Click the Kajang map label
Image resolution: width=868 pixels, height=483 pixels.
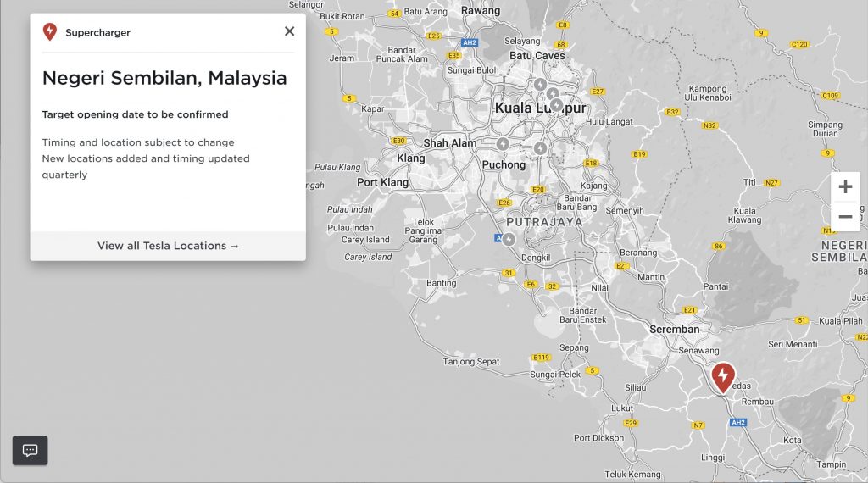click(593, 186)
